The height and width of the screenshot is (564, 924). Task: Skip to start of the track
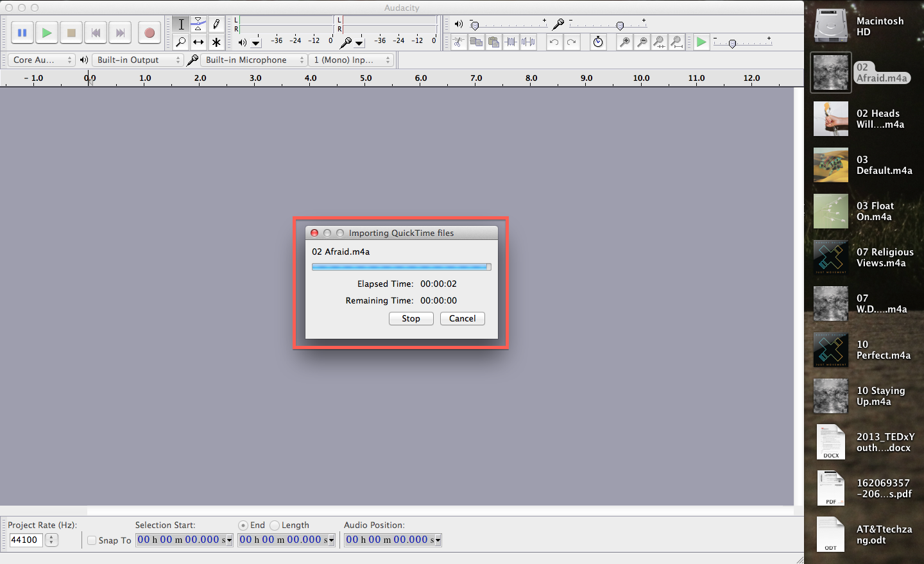(96, 33)
